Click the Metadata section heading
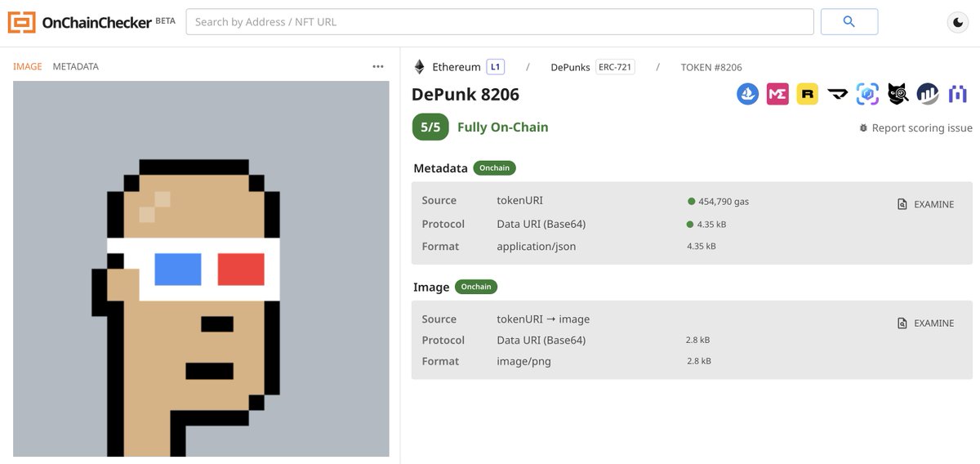 (440, 168)
